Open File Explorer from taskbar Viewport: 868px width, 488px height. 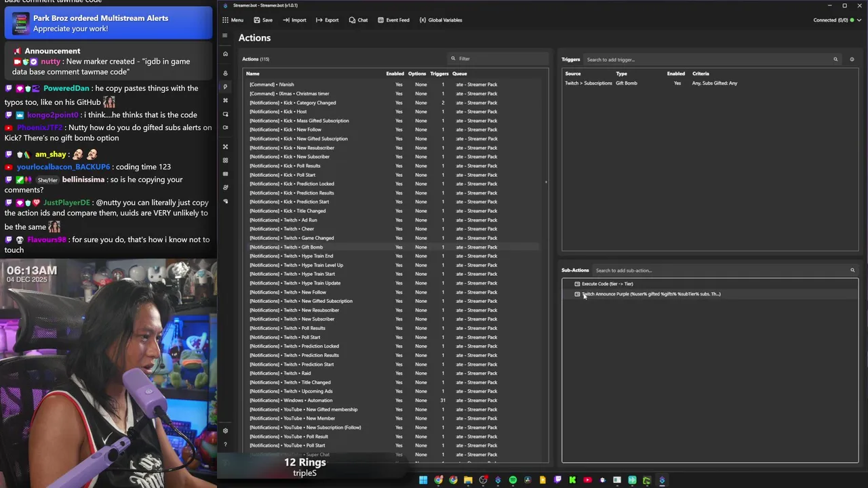468,480
